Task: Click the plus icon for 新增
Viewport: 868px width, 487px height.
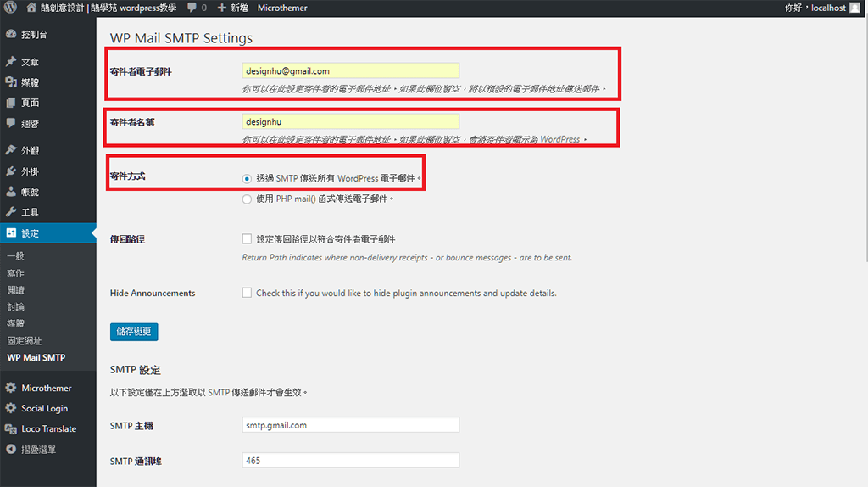Action: [x=222, y=8]
